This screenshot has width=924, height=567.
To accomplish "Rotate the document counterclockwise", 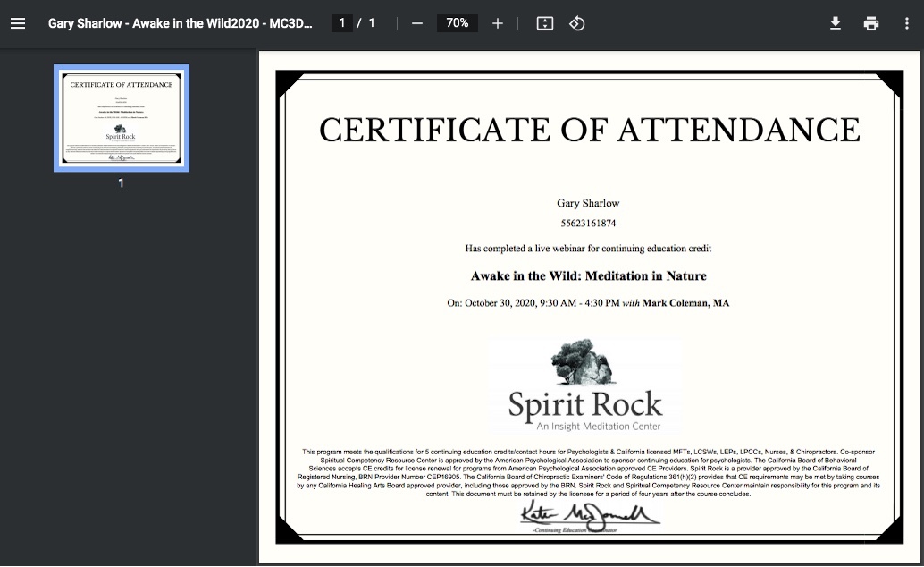I will click(577, 23).
